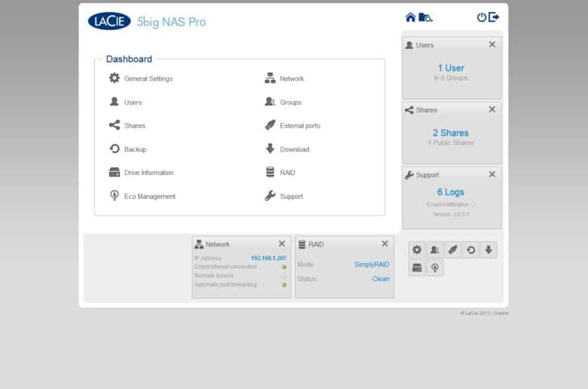Click the Shares widget header title
This screenshot has width=588, height=389.
coord(427,110)
